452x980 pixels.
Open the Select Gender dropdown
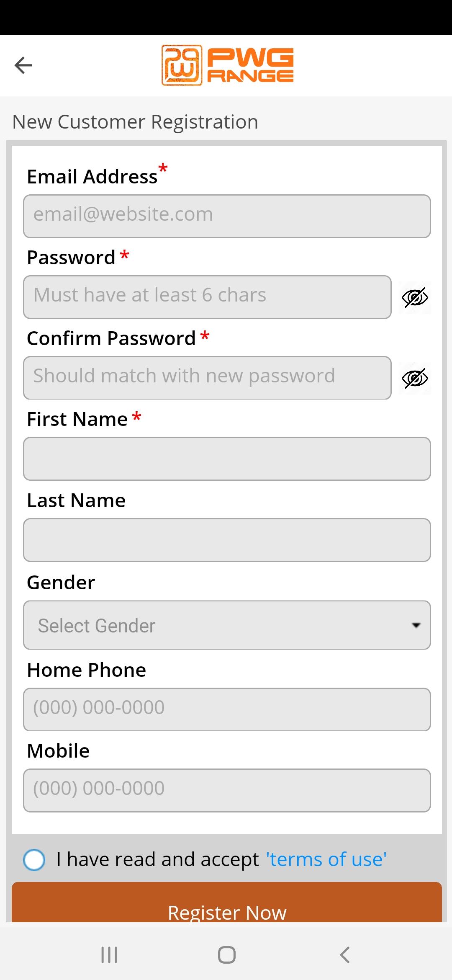click(x=227, y=625)
